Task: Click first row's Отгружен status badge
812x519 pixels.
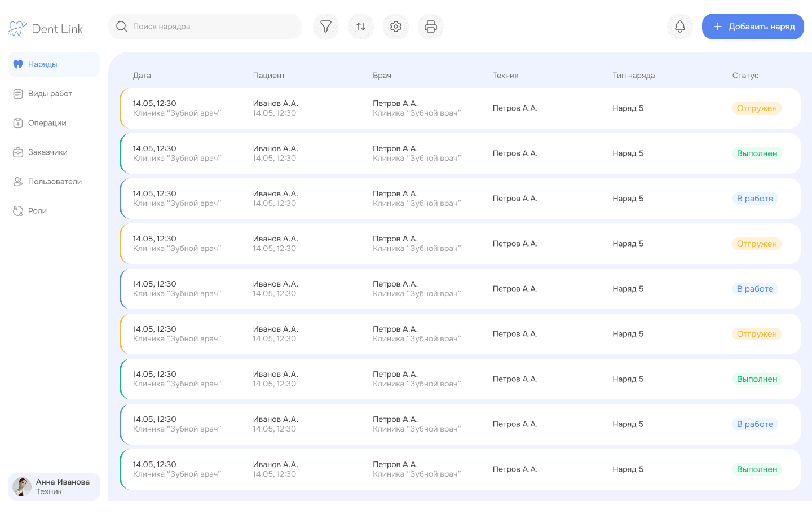Action: [757, 108]
